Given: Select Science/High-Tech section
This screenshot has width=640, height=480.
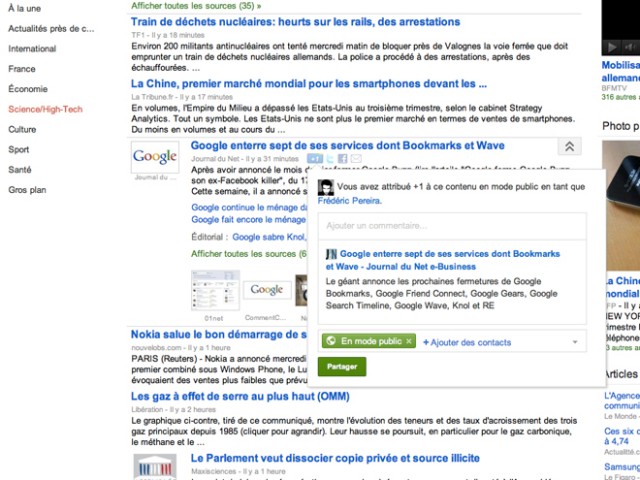Looking at the screenshot, I should [x=45, y=109].
